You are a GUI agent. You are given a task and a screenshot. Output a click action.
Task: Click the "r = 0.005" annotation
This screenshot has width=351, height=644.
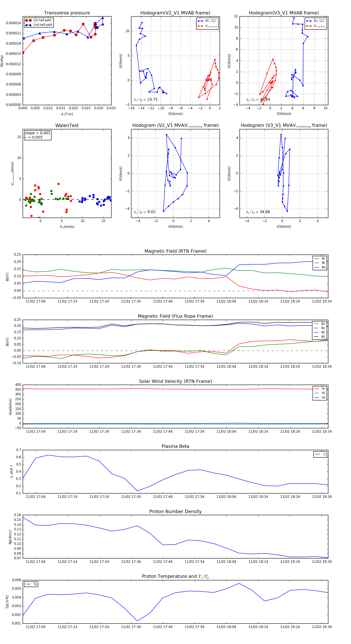coord(34,137)
